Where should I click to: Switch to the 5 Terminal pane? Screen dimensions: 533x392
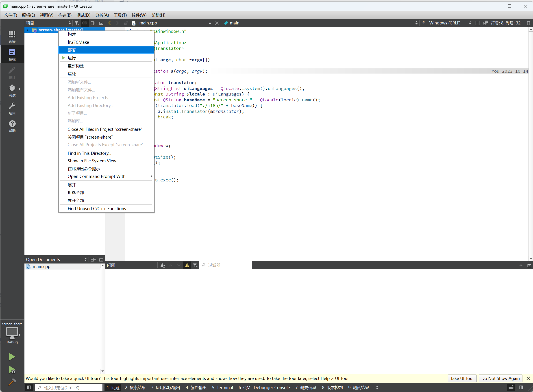point(222,388)
